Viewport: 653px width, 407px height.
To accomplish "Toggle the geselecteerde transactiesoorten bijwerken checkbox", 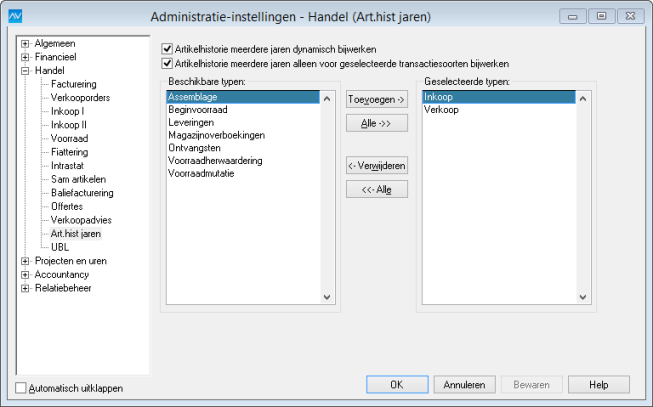I will point(167,64).
